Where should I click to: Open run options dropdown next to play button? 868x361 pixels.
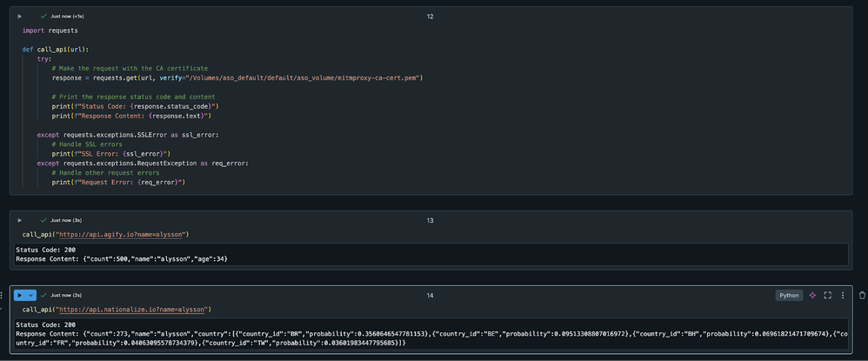point(30,295)
